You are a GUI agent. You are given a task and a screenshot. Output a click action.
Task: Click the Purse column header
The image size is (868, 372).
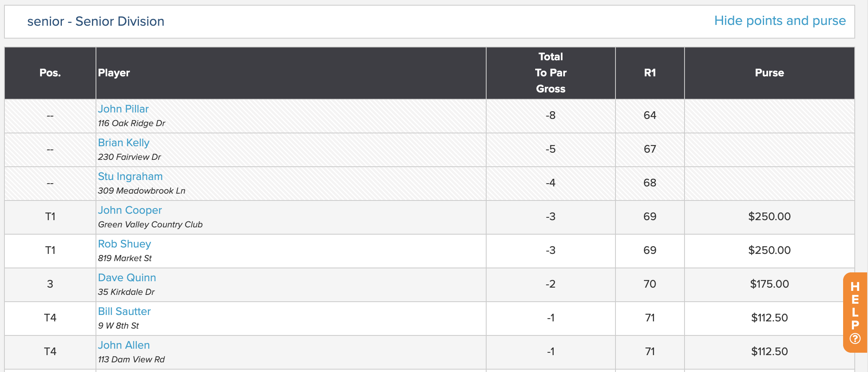[769, 73]
